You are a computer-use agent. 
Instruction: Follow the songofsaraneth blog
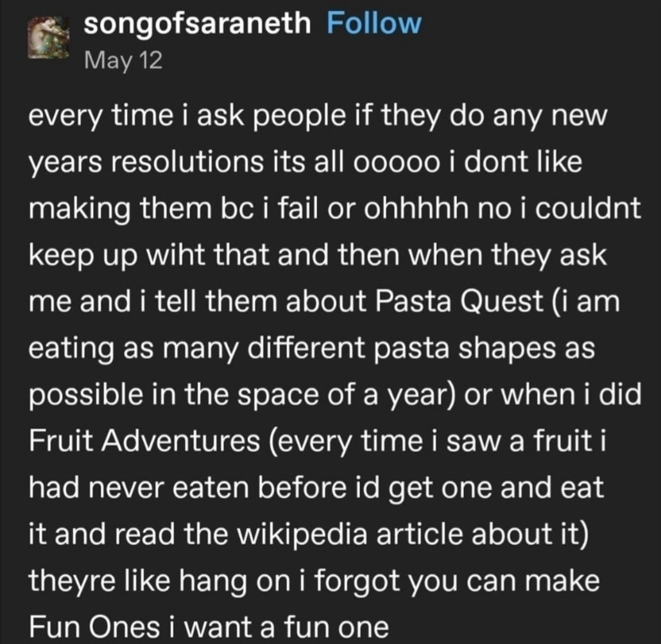pos(374,24)
